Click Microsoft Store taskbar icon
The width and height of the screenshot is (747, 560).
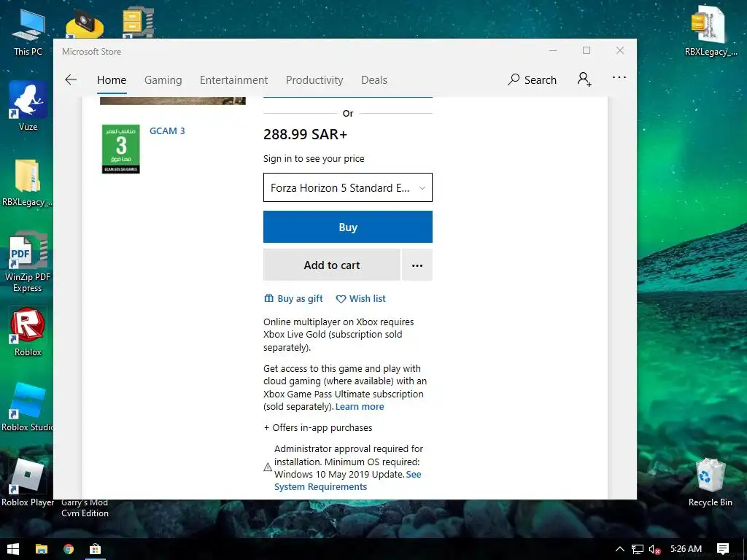[96, 549]
